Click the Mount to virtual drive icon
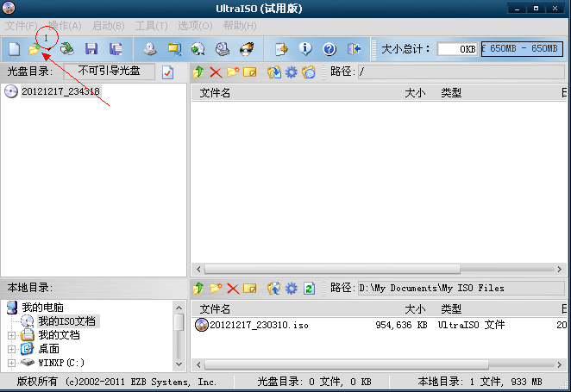 (x=223, y=49)
